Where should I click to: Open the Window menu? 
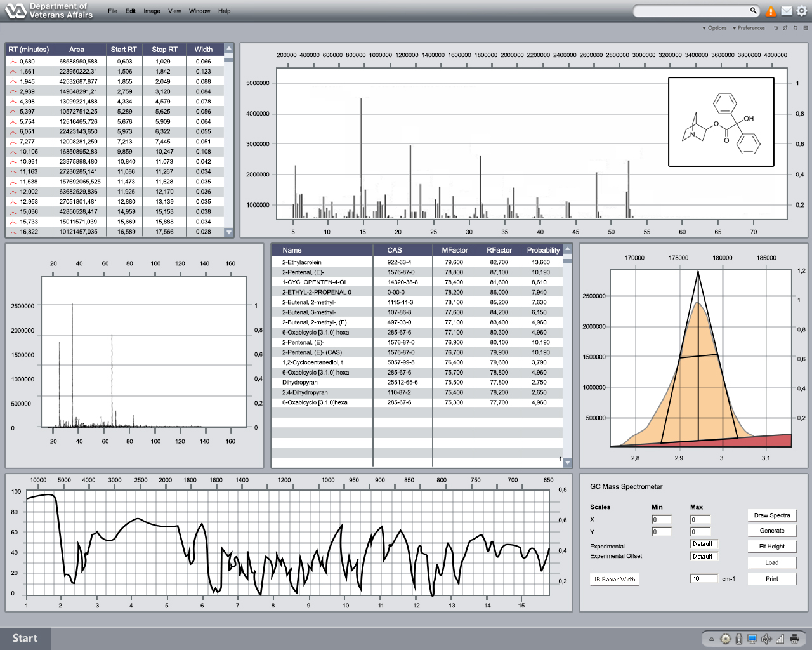pyautogui.click(x=199, y=11)
